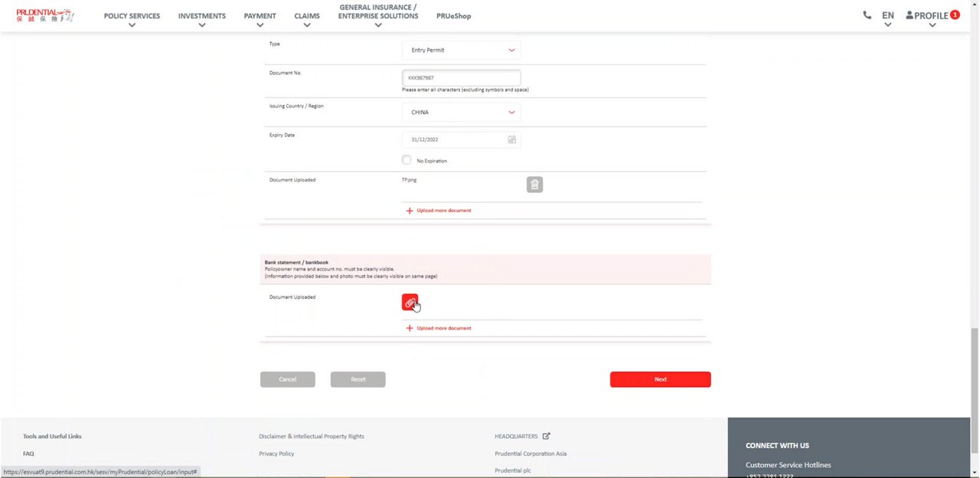Delete the uploaded TP.png document
Screen dimensions: 980x478
coord(534,185)
